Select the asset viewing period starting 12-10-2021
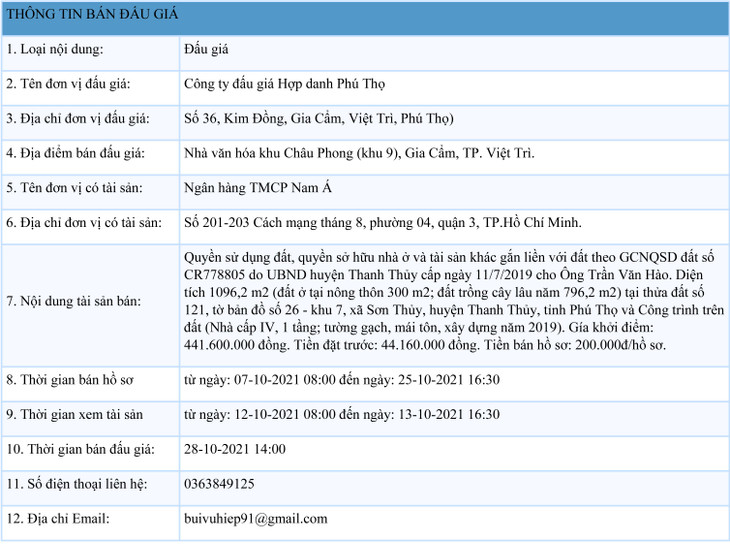 [x=342, y=414]
